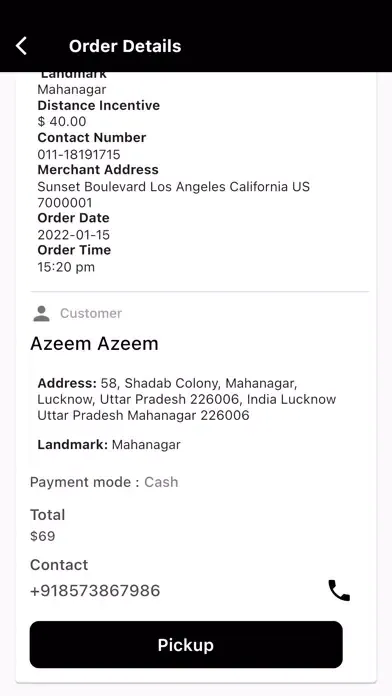Tap the $69 total amount
This screenshot has width=392, height=696.
(43, 536)
